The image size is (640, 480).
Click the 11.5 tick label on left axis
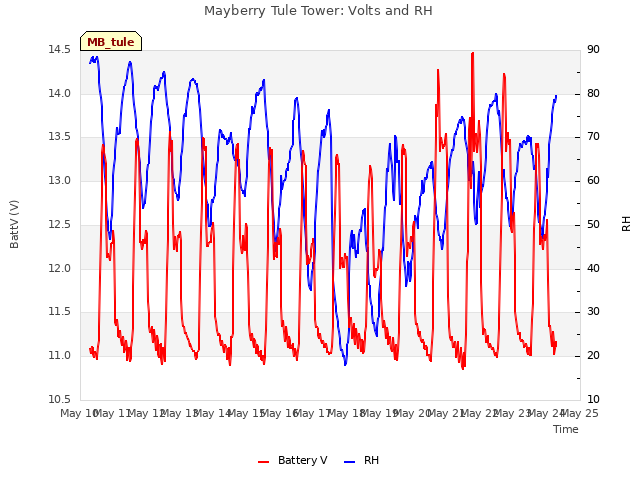pyautogui.click(x=59, y=312)
